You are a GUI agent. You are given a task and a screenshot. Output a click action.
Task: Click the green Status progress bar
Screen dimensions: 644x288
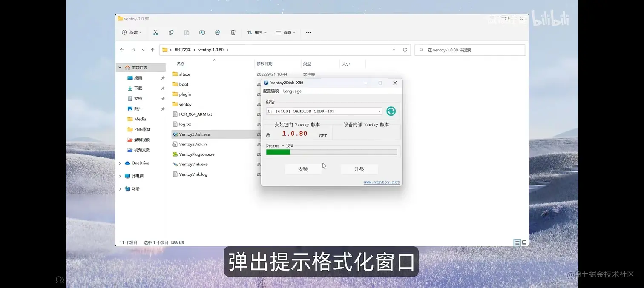tap(331, 152)
